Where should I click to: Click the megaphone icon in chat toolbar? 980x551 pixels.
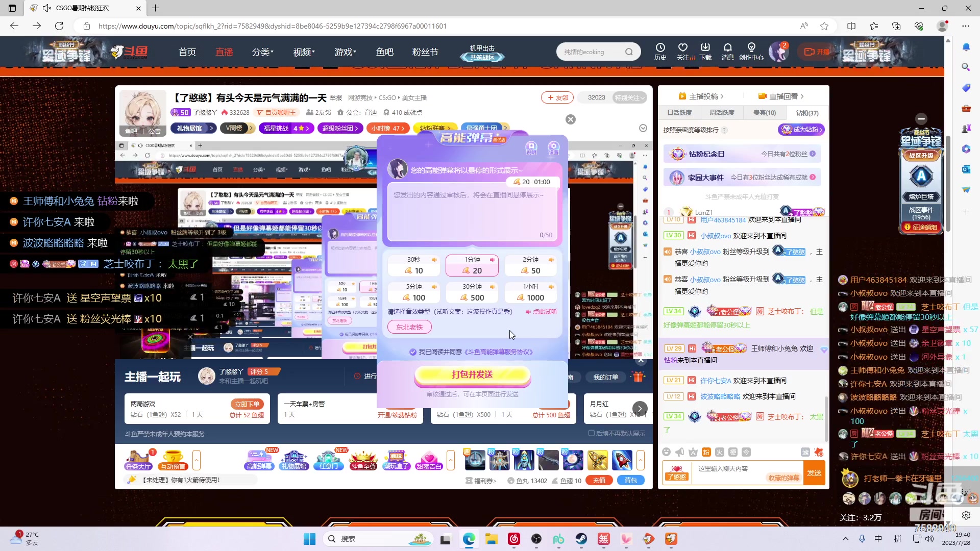click(679, 452)
